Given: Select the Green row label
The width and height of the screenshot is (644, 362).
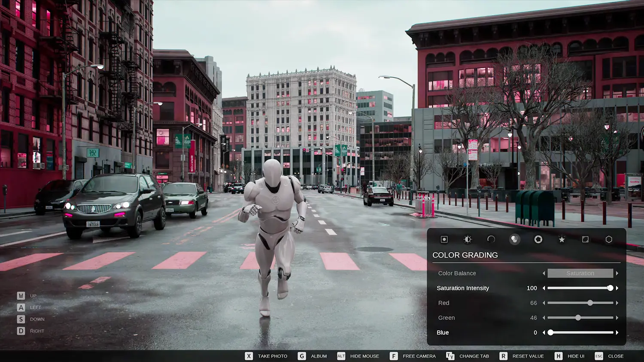Looking at the screenshot, I should [x=447, y=318].
